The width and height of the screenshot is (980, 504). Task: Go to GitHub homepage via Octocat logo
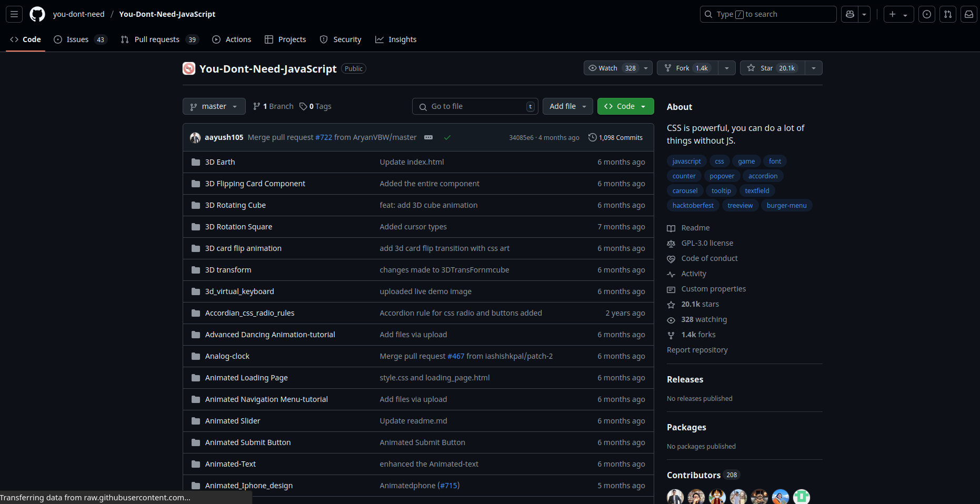click(37, 14)
